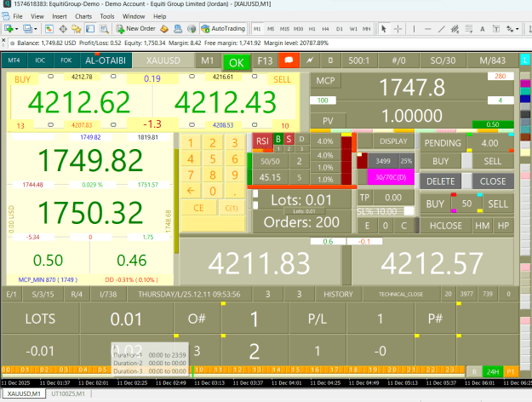Screen dimensions: 532x402
Task: Select the equidistant channel tool
Action: click(x=455, y=29)
